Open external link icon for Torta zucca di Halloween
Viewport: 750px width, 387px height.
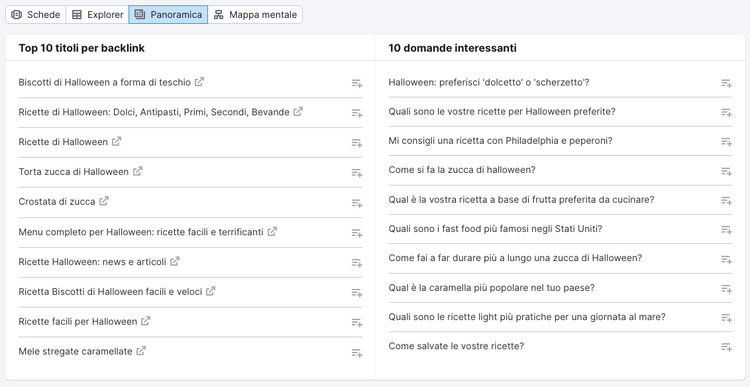click(137, 171)
